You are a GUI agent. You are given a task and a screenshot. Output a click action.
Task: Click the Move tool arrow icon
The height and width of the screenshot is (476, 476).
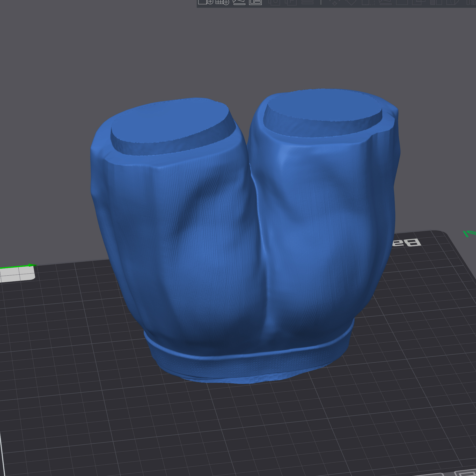(x=335, y=2)
